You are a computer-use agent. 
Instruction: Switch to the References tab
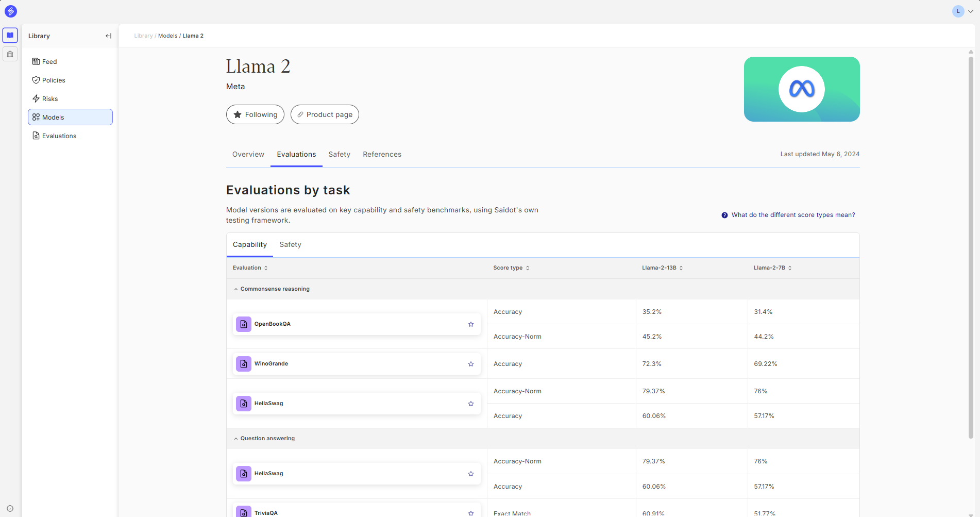(382, 154)
